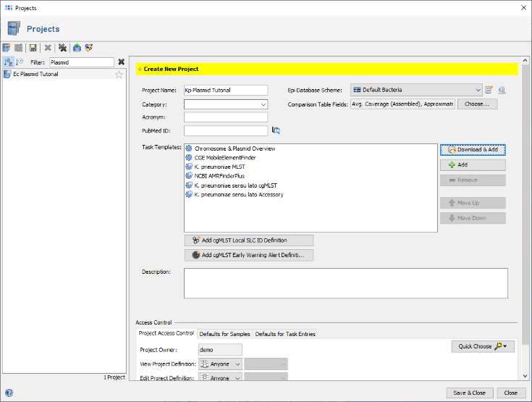This screenshot has height=402, width=532.
Task: Select Chromosome & Plasmid Overview task template
Action: click(235, 148)
